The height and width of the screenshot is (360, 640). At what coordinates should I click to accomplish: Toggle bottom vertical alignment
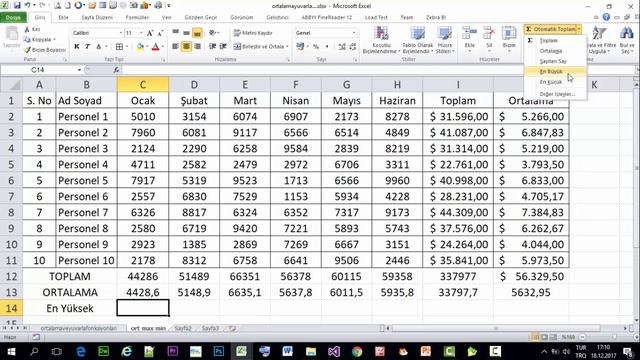[197, 33]
